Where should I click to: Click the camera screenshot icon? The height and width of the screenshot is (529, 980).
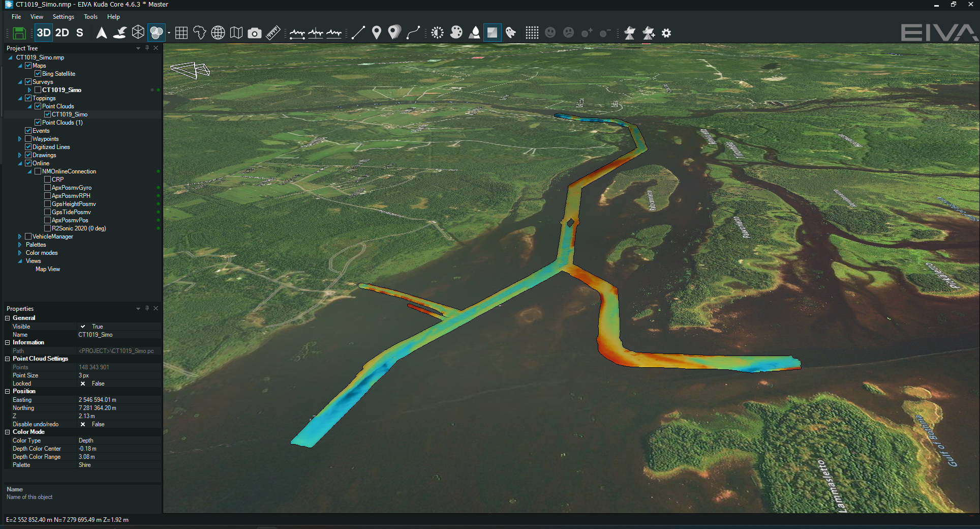[254, 33]
